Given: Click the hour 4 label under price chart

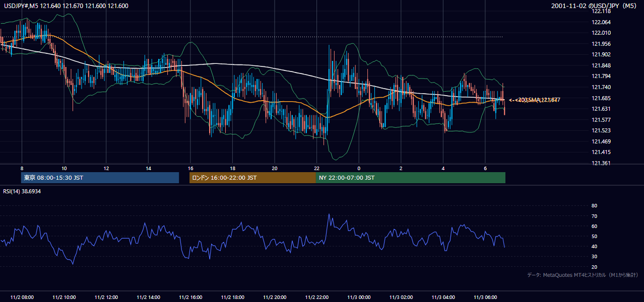Looking at the screenshot, I should coord(443,168).
